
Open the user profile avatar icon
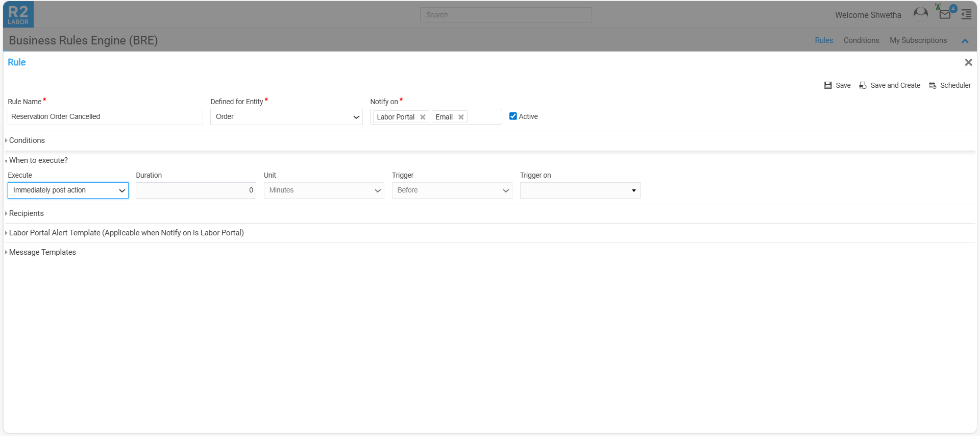[920, 14]
